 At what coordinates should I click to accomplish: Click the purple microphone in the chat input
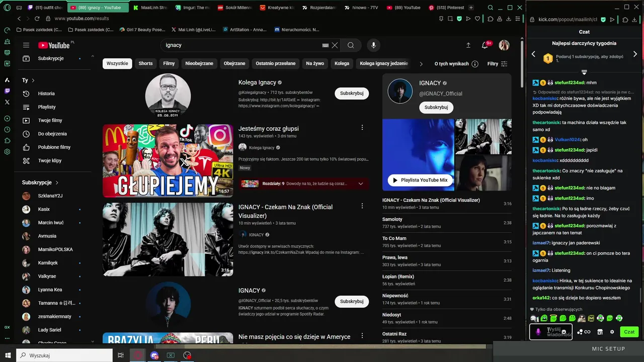coord(538,332)
